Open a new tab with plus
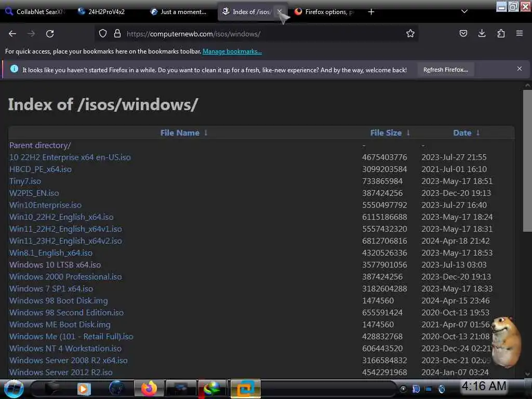 [371, 12]
